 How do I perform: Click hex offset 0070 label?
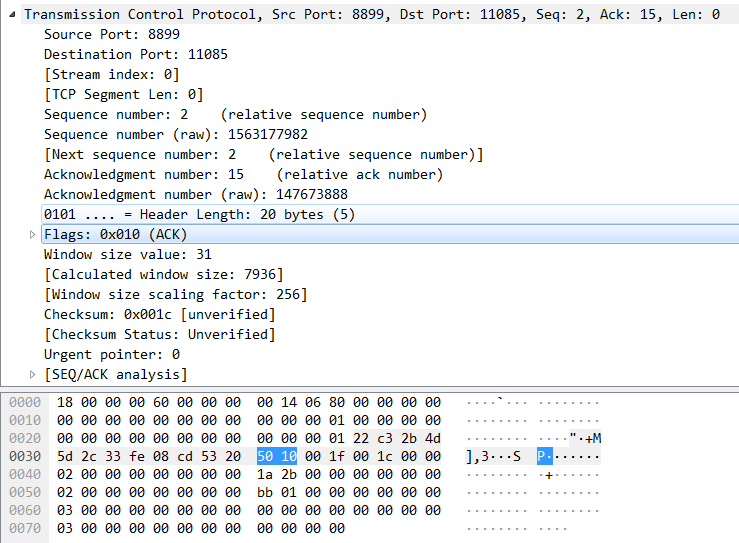25,528
